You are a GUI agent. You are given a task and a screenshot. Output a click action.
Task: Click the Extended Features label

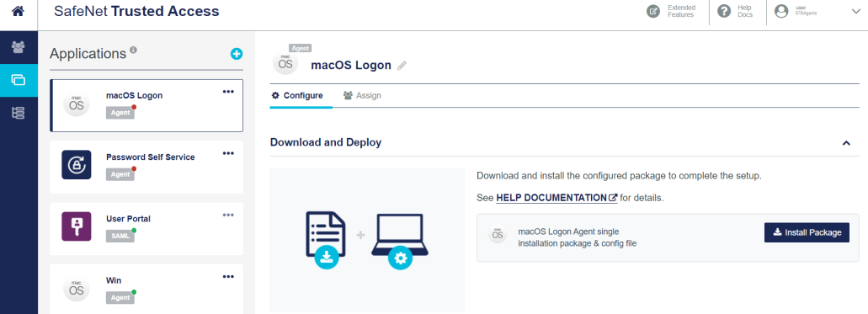681,11
